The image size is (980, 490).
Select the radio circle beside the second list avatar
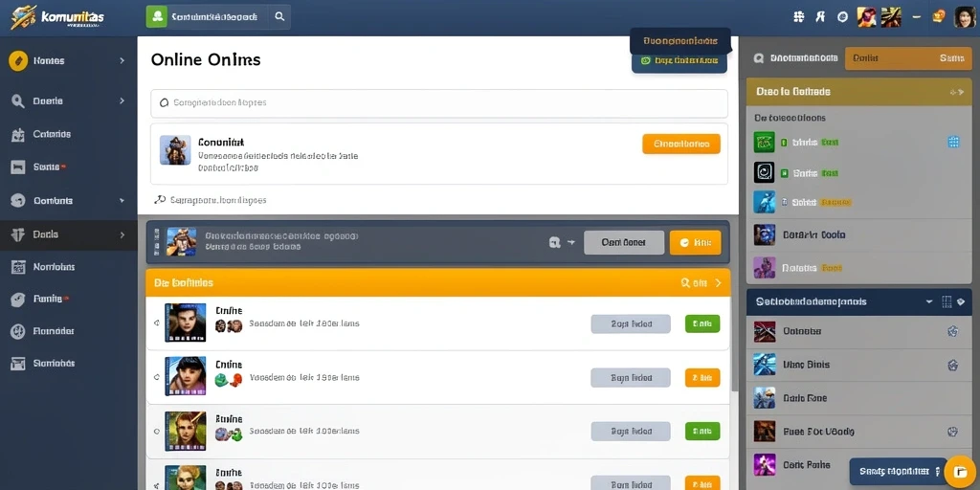pos(156,377)
